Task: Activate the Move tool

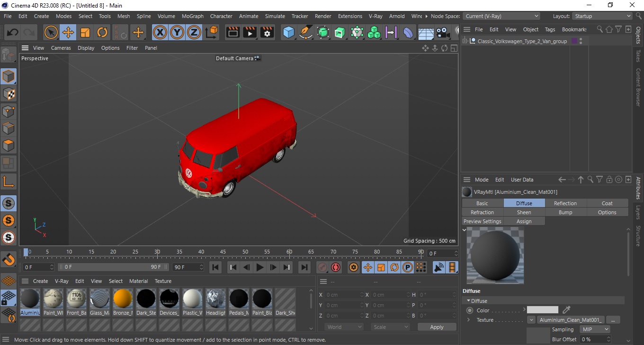Action: click(68, 32)
